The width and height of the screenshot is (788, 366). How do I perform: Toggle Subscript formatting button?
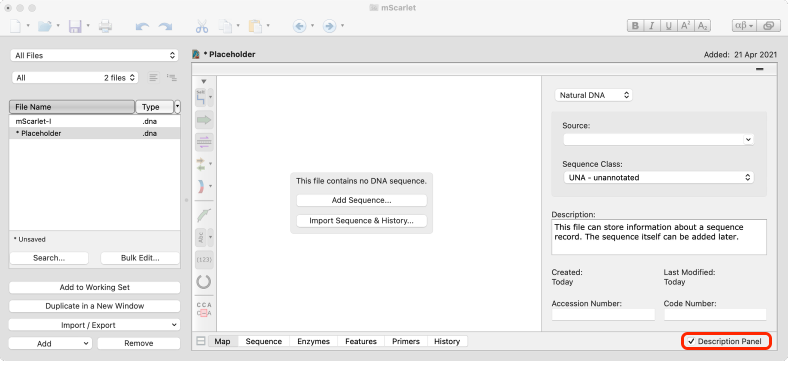(702, 26)
